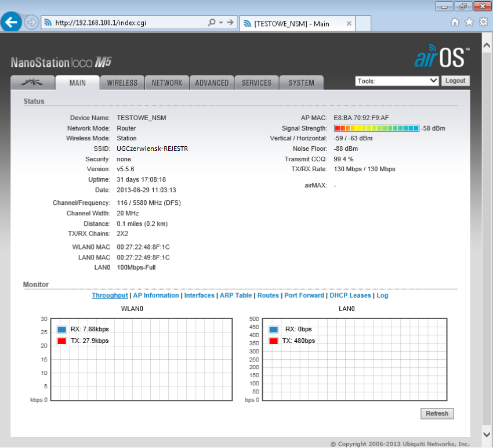Click the WLAN0 RX blue legend swatch
Screen dimensions: 493x448
[61, 330]
